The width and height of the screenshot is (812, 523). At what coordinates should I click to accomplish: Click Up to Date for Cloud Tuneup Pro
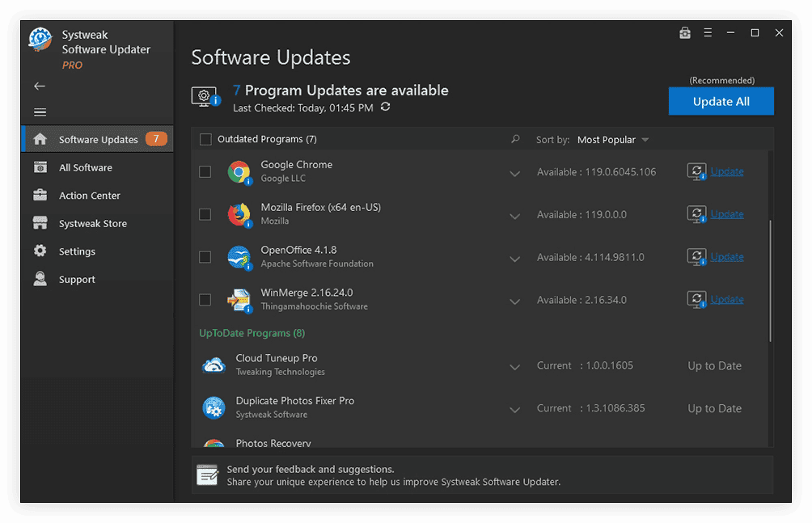[x=714, y=365]
